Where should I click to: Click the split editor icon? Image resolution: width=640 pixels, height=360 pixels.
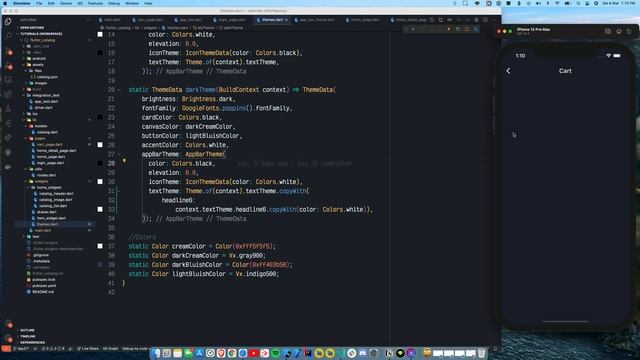click(x=485, y=20)
